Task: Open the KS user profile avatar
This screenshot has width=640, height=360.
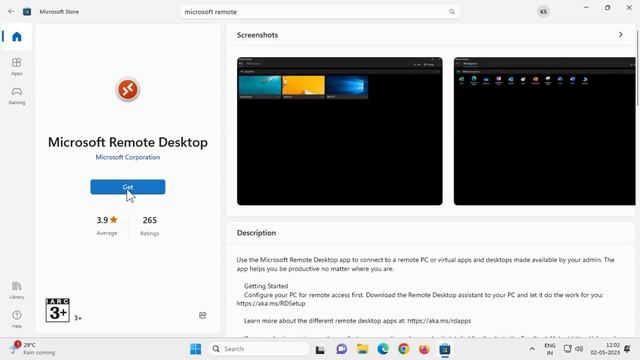Action: tap(543, 11)
